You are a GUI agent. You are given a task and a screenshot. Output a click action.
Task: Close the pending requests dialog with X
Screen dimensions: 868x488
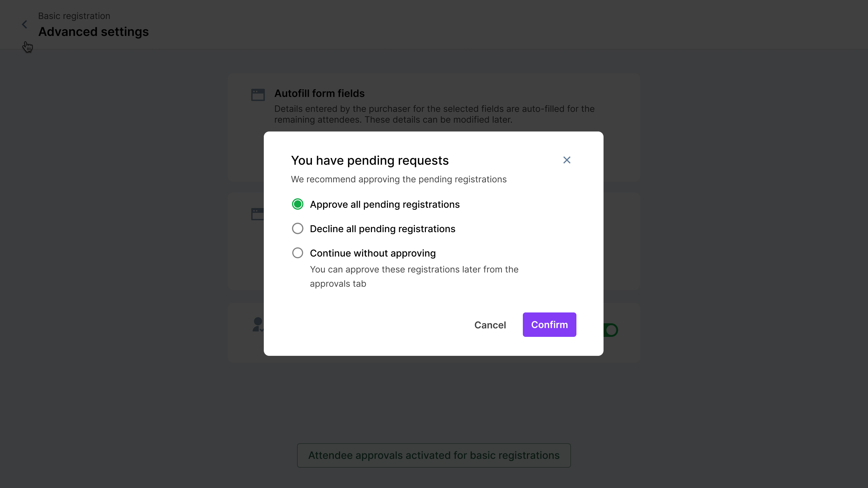[567, 160]
